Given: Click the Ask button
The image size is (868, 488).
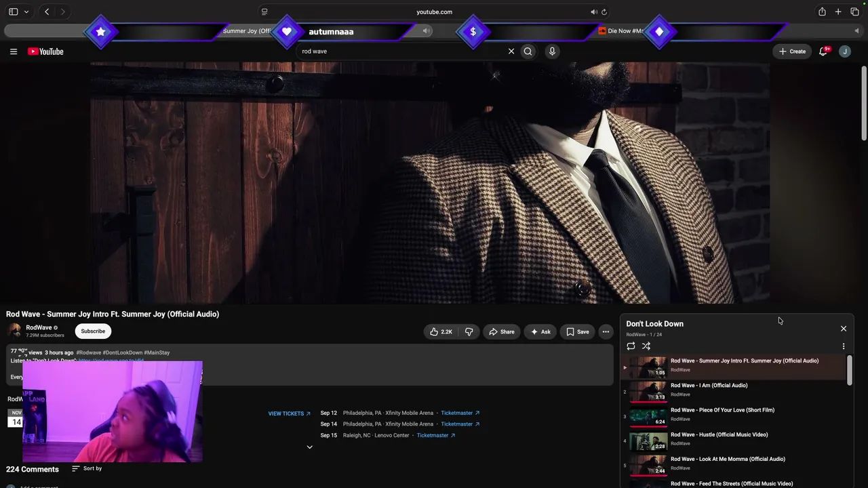Looking at the screenshot, I should (x=540, y=331).
